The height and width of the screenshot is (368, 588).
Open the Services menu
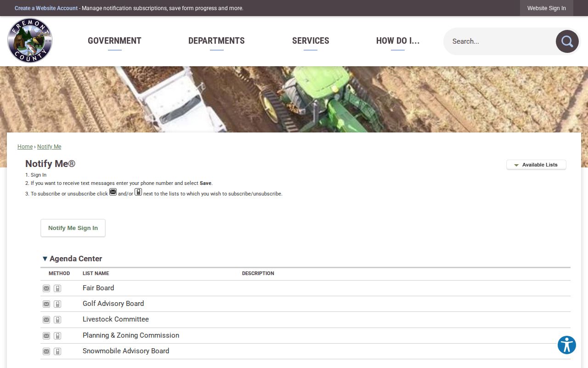311,41
